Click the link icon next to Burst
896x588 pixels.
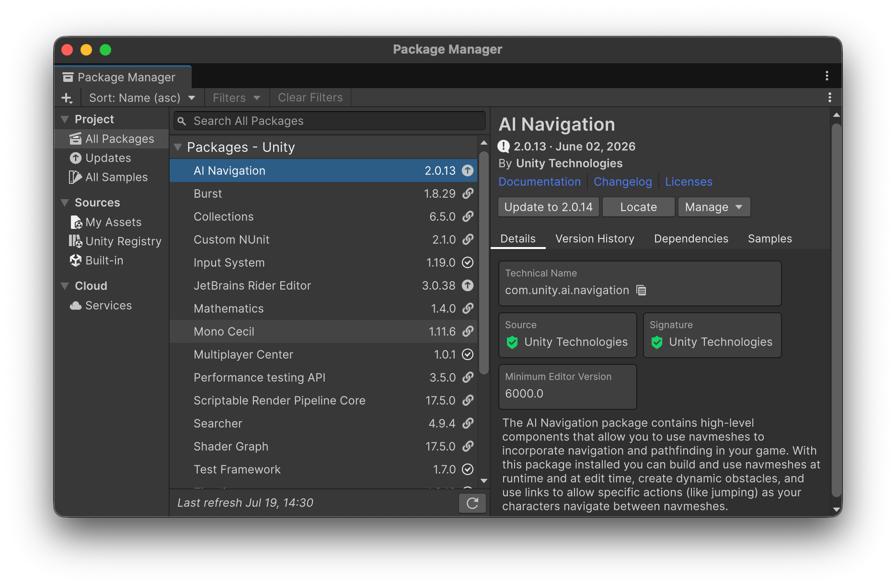click(468, 193)
